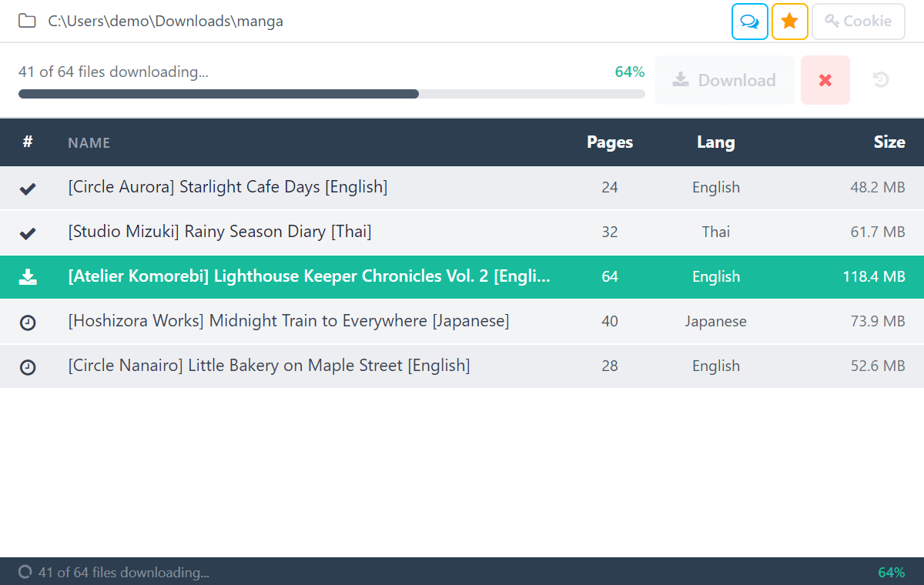Click the checkmark icon for Rainy Season Diary
The height and width of the screenshot is (585, 924).
tap(28, 232)
